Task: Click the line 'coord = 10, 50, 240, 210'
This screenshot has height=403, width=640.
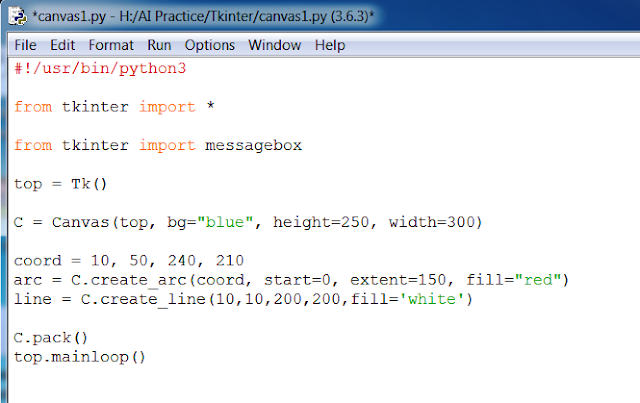Action: [129, 261]
